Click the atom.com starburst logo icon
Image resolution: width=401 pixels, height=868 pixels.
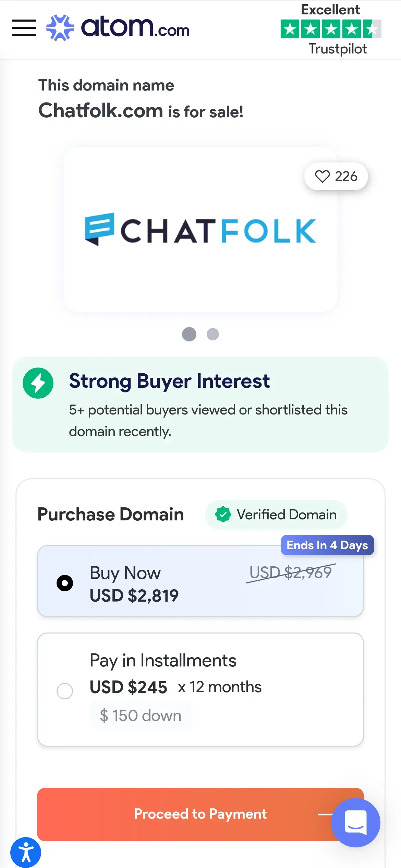[60, 28]
